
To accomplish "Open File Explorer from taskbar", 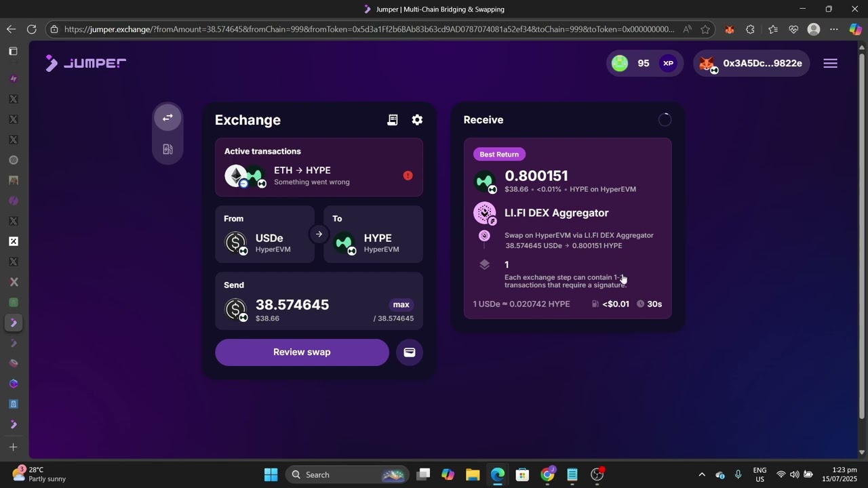I will click(x=473, y=474).
